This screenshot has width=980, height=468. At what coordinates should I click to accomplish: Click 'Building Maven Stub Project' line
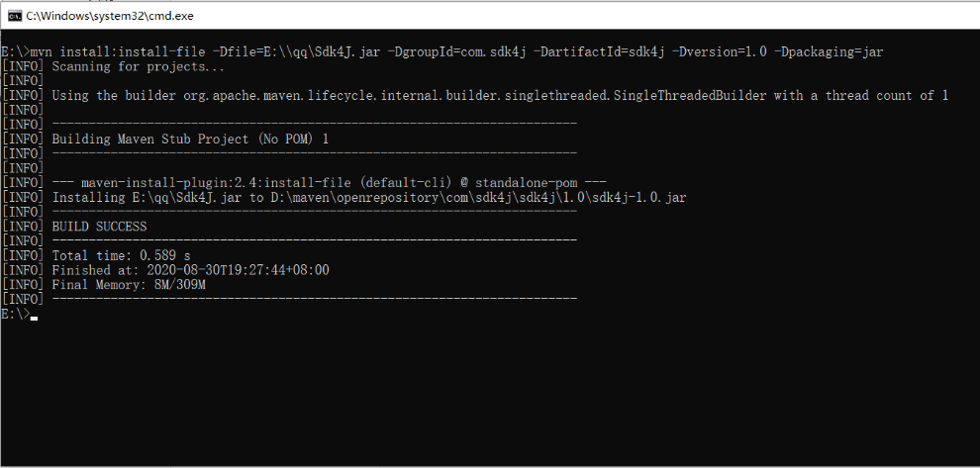click(x=190, y=140)
